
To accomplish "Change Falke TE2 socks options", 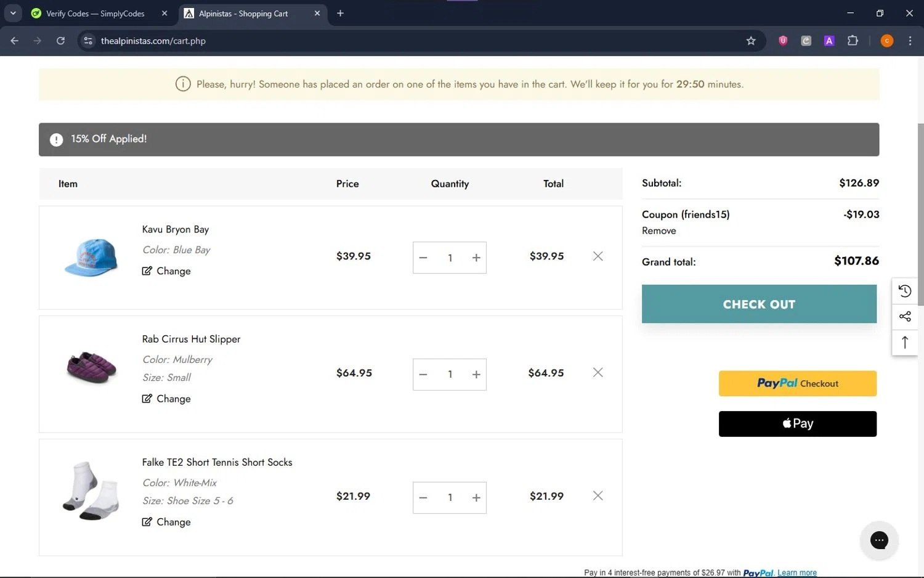I will coord(166,522).
